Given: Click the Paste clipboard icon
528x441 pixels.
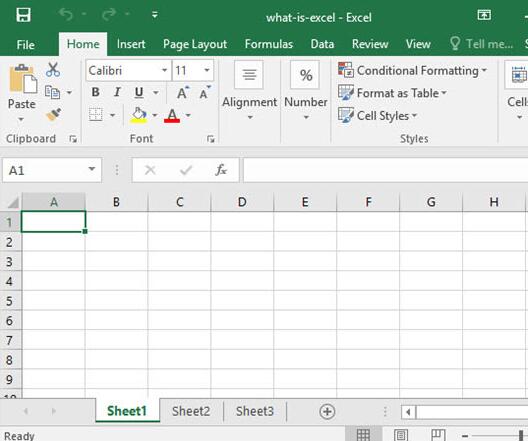Looking at the screenshot, I should point(23,79).
